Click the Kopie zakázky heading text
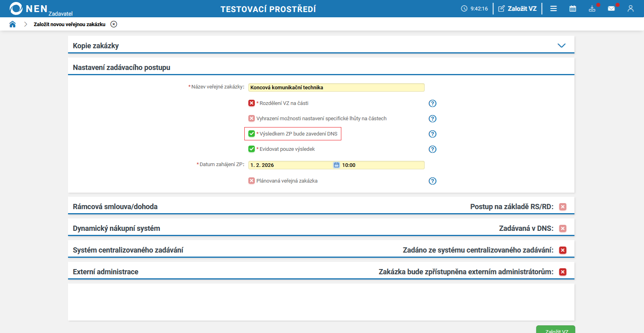This screenshot has width=644, height=333. (x=96, y=46)
